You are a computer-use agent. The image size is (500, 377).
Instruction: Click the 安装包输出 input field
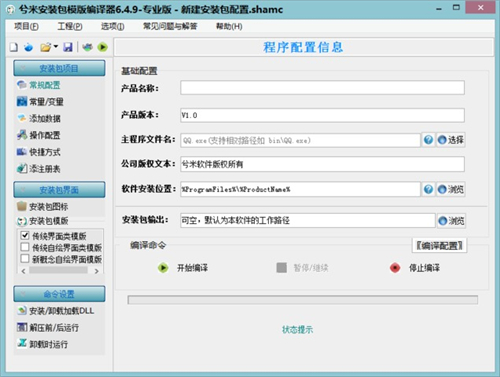308,220
